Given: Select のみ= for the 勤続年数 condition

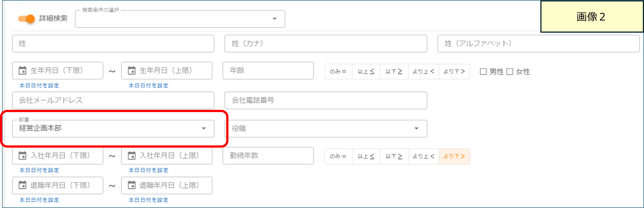Looking at the screenshot, I should (338, 156).
